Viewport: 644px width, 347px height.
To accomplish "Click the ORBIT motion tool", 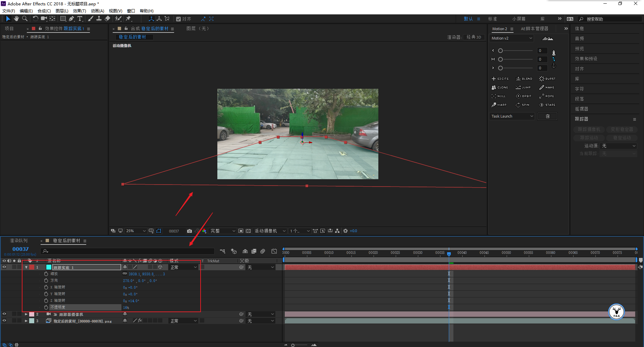I will (x=524, y=96).
